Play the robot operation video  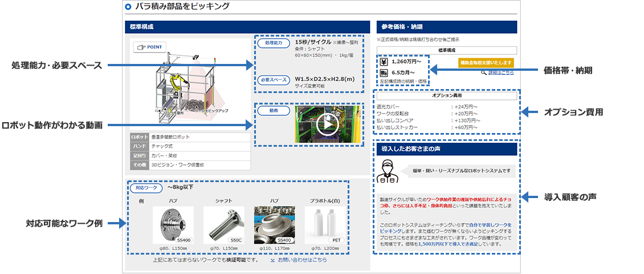click(327, 124)
